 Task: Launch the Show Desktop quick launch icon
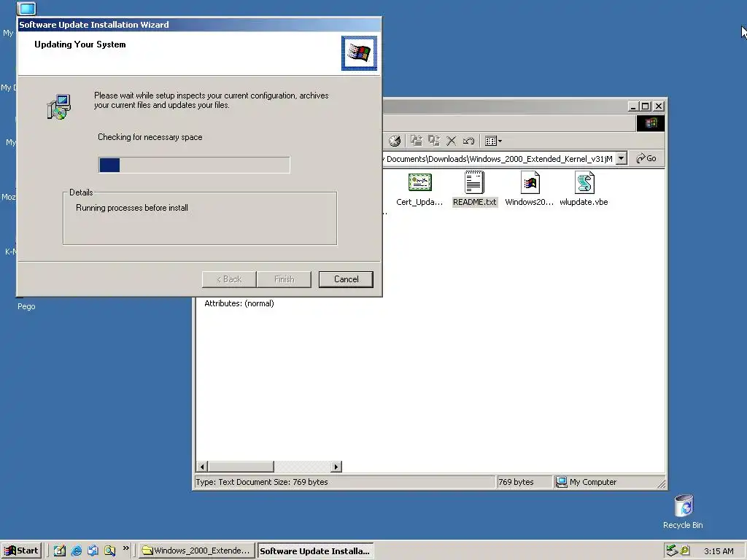[60, 551]
